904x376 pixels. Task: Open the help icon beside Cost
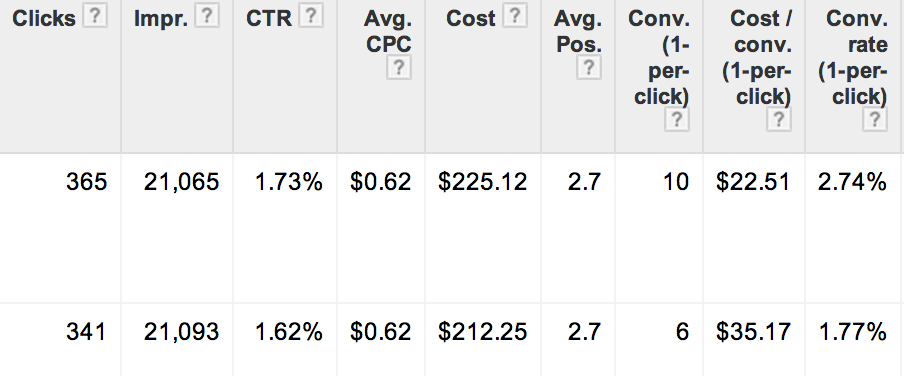click(x=514, y=17)
